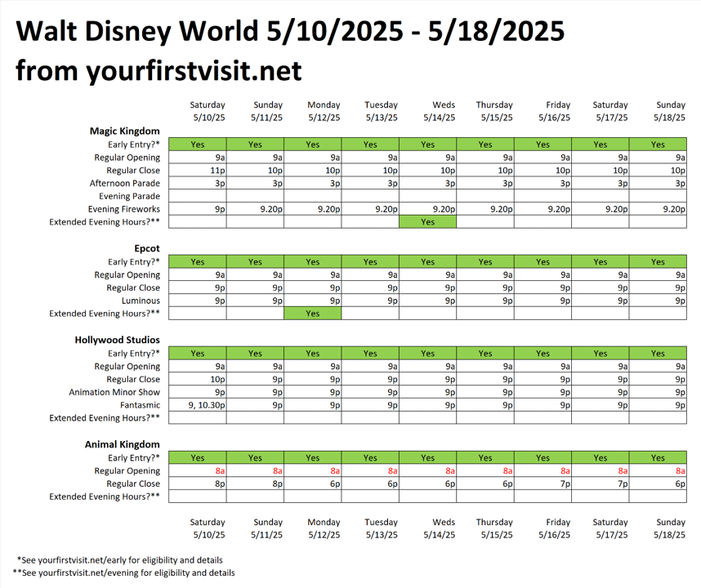Image resolution: width=701 pixels, height=588 pixels.
Task: Click the top header 'Thursday 5/15/25'
Action: click(x=494, y=111)
